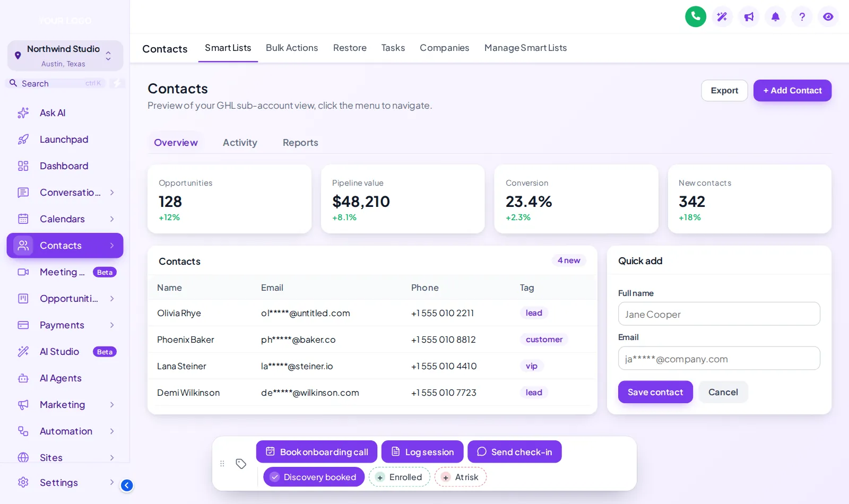The width and height of the screenshot is (849, 504).
Task: Open the Companies tab
Action: tap(445, 48)
